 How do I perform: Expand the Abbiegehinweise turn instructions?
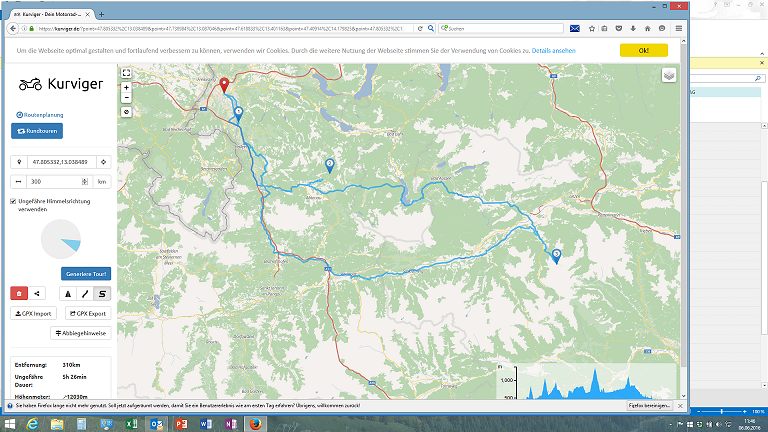tap(80, 333)
